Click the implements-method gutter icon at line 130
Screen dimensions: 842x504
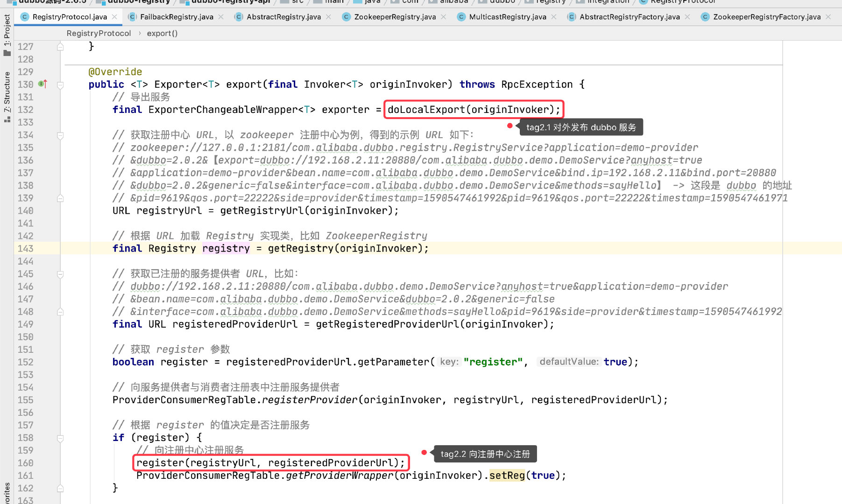pyautogui.click(x=42, y=84)
